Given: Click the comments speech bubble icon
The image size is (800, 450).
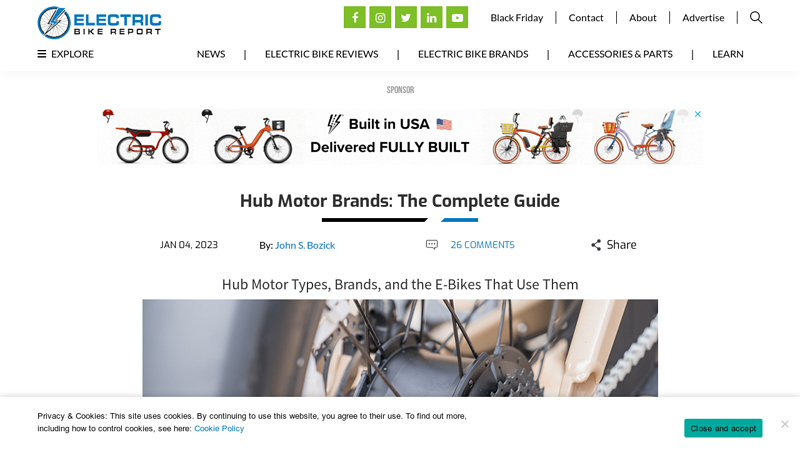Looking at the screenshot, I should click(x=432, y=245).
